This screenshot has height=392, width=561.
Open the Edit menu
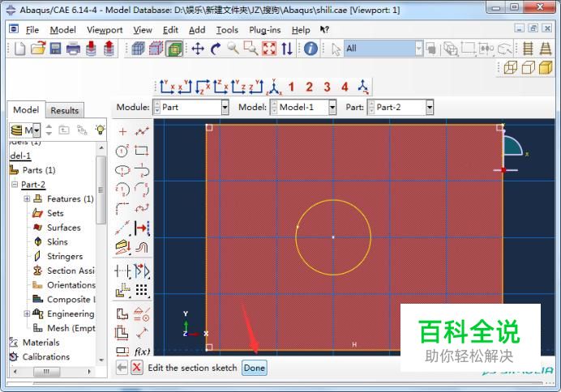tap(170, 30)
